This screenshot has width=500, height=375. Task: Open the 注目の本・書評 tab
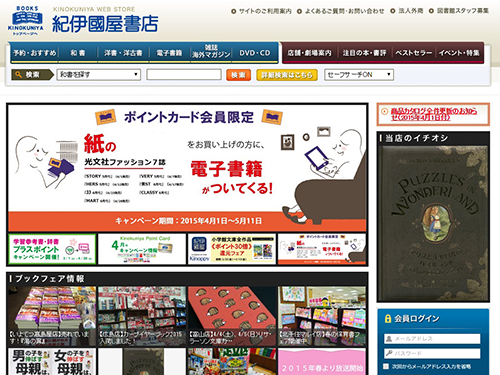pyautogui.click(x=364, y=53)
